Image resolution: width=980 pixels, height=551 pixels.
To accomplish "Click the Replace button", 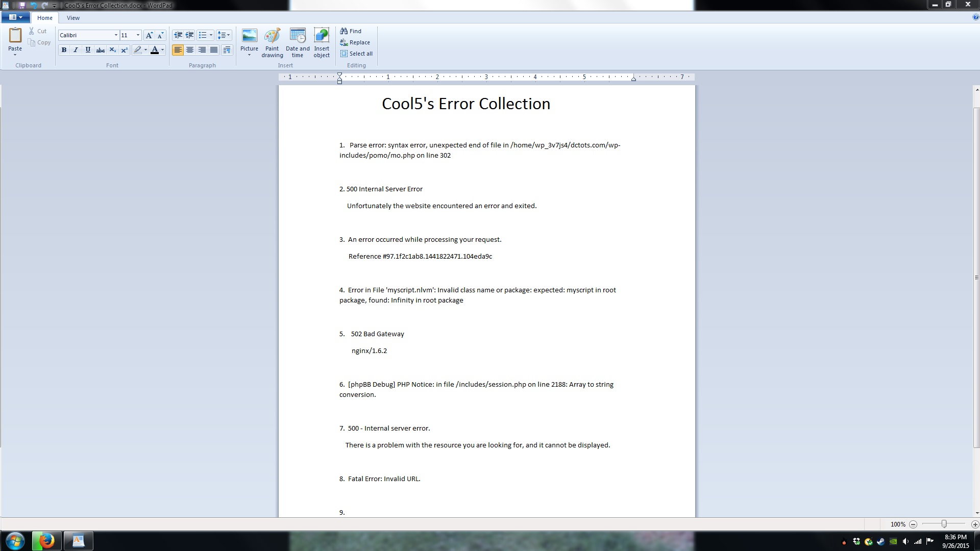I will [x=355, y=42].
